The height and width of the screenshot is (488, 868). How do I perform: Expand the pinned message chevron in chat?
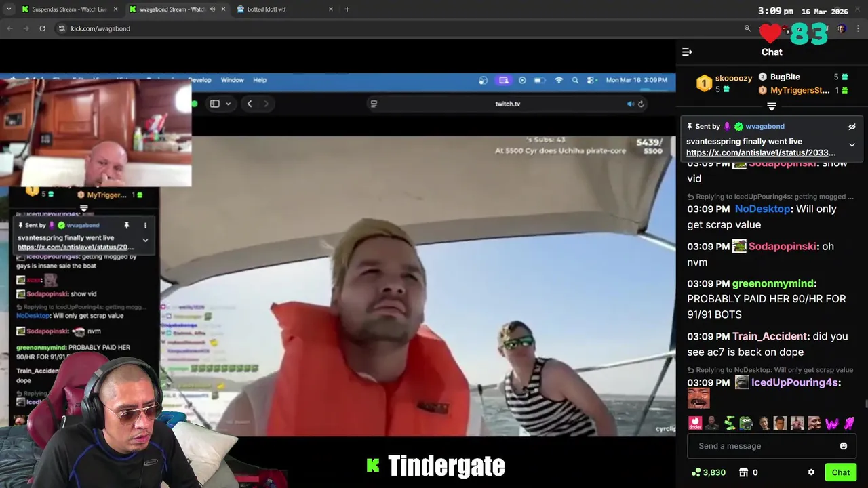click(x=852, y=144)
